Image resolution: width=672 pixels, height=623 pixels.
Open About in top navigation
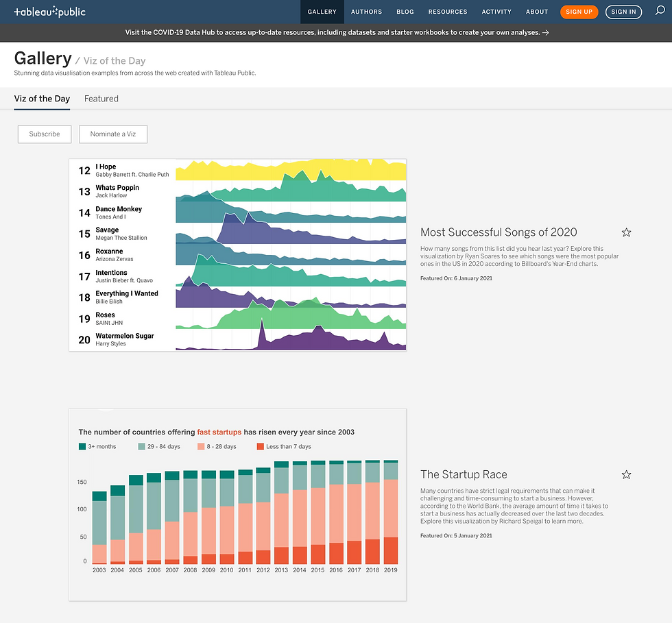[x=536, y=12]
